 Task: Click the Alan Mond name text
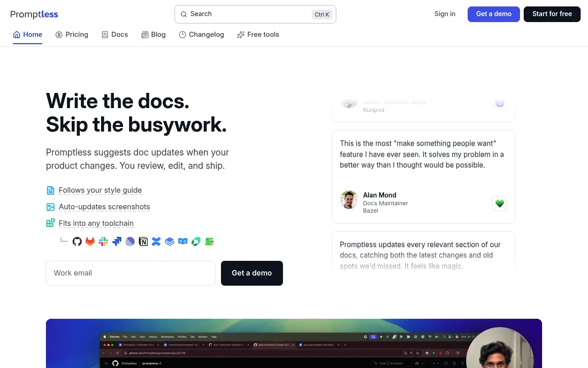(x=379, y=195)
